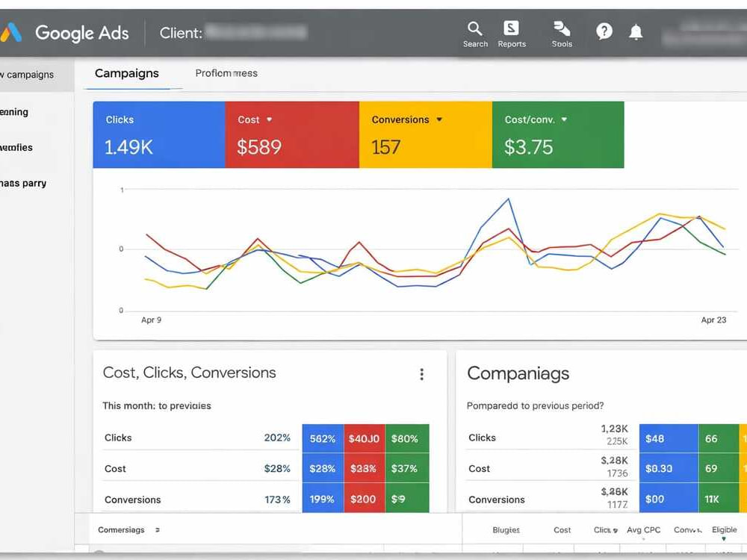Click the '202%' Clicks change value

[x=277, y=438]
